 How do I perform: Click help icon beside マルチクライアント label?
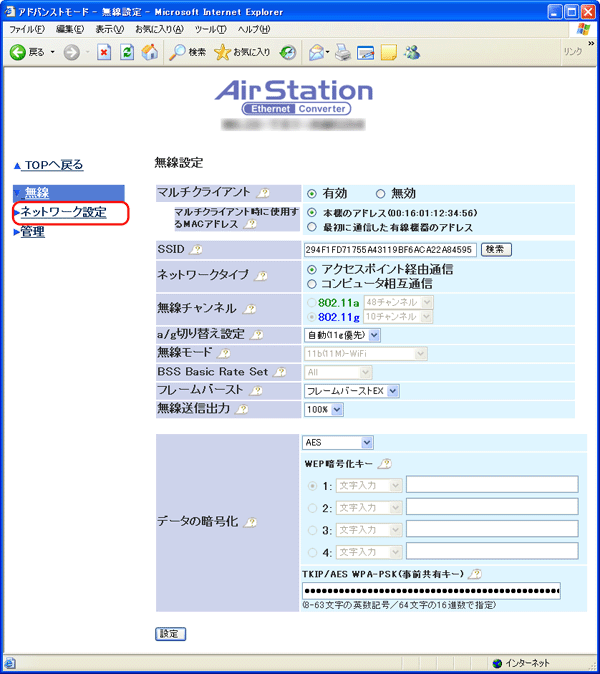263,194
